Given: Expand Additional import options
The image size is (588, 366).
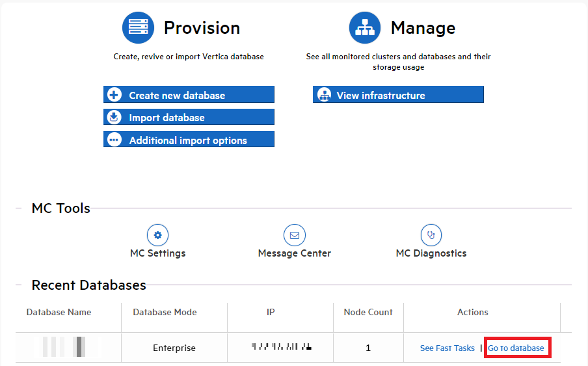Looking at the screenshot, I should [x=188, y=140].
